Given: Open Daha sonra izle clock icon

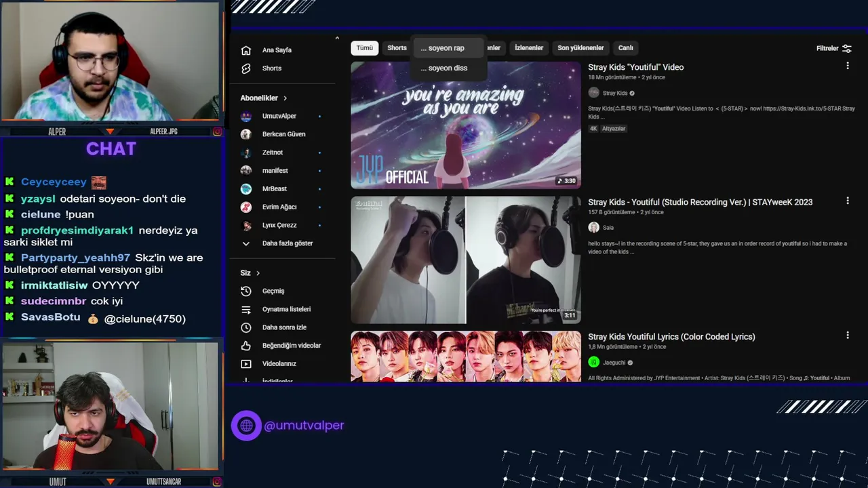Looking at the screenshot, I should tap(246, 327).
